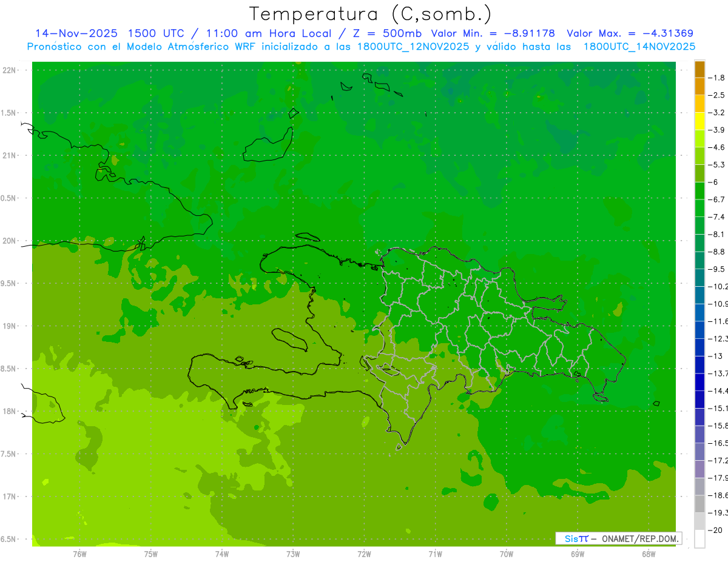Click the 74W longitude axis label
The height and width of the screenshot is (562, 728).
(x=222, y=554)
